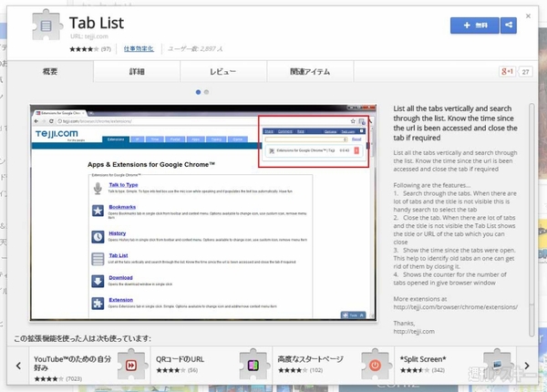
Task: Go to next related extensions
Action: point(527,366)
